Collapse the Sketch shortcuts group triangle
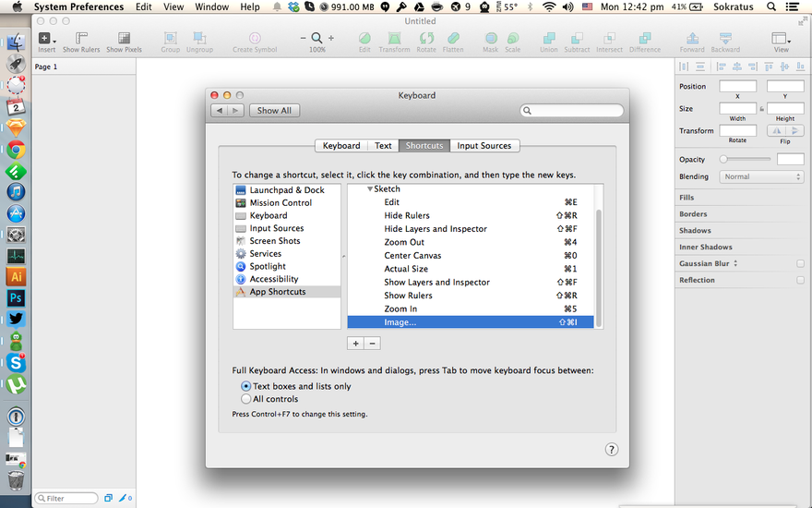This screenshot has width=812, height=508. coord(370,189)
